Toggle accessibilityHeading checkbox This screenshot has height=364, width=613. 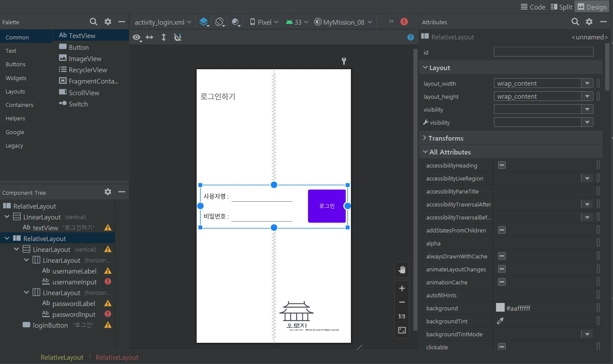(502, 165)
